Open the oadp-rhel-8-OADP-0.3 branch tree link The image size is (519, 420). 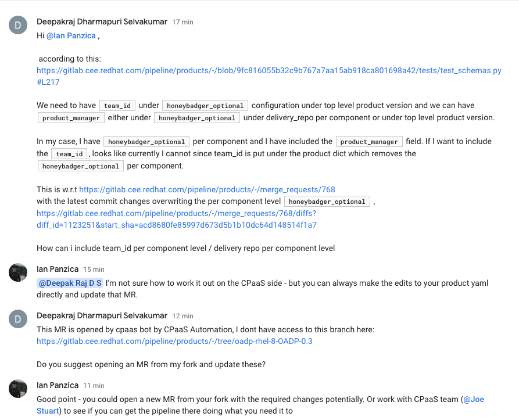(174, 341)
